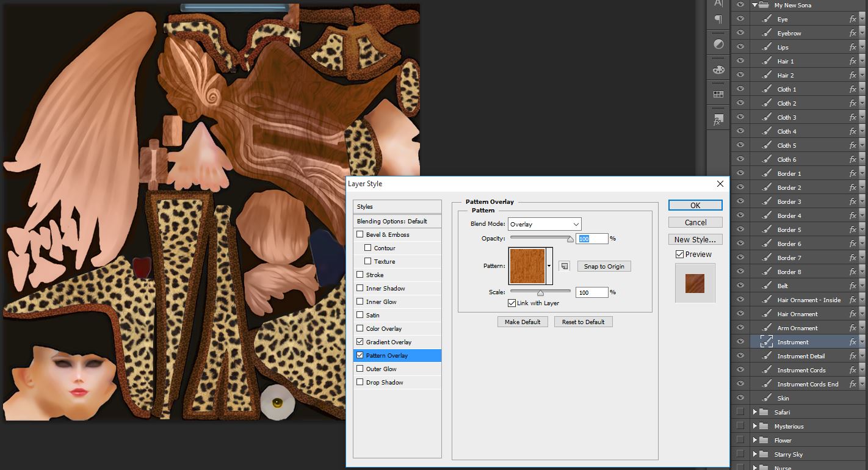Viewport: 868px width, 470px height.
Task: Click the fx icon on Belt layer
Action: click(853, 286)
